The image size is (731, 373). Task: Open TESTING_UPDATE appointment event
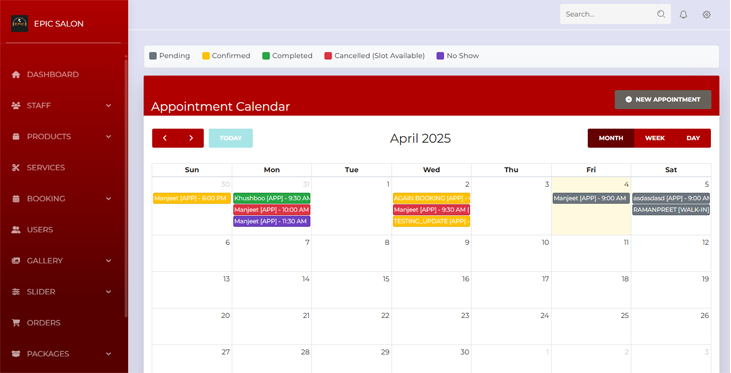pos(431,221)
